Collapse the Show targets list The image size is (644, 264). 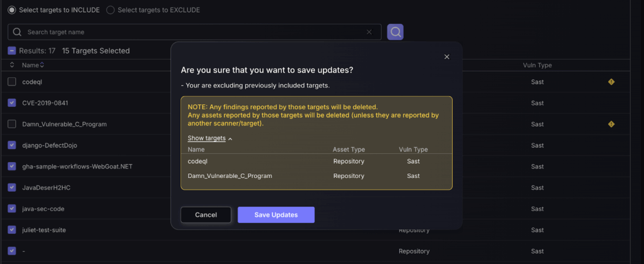click(210, 138)
